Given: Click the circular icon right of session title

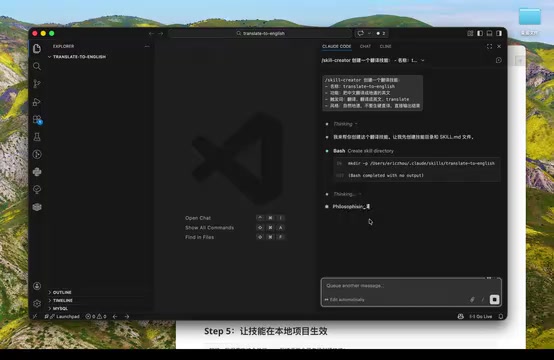Looking at the screenshot, I should (x=499, y=60).
